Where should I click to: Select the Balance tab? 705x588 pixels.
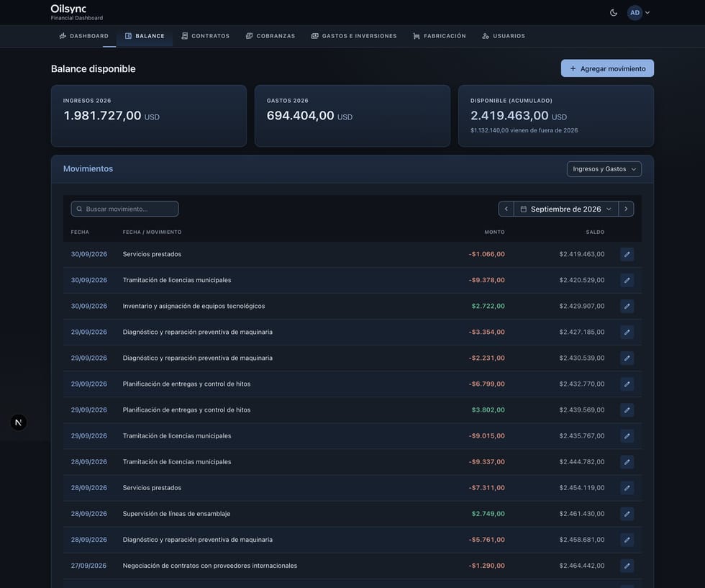[145, 36]
